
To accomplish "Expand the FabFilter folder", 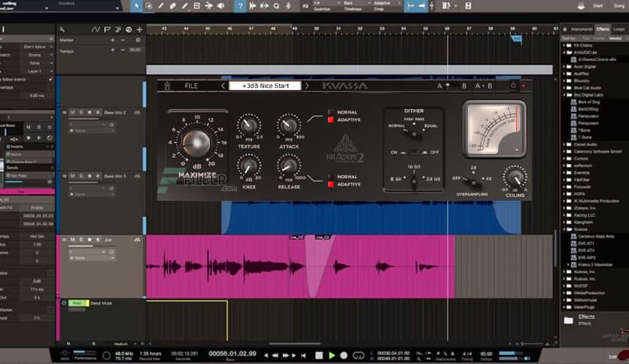I will pos(564,180).
